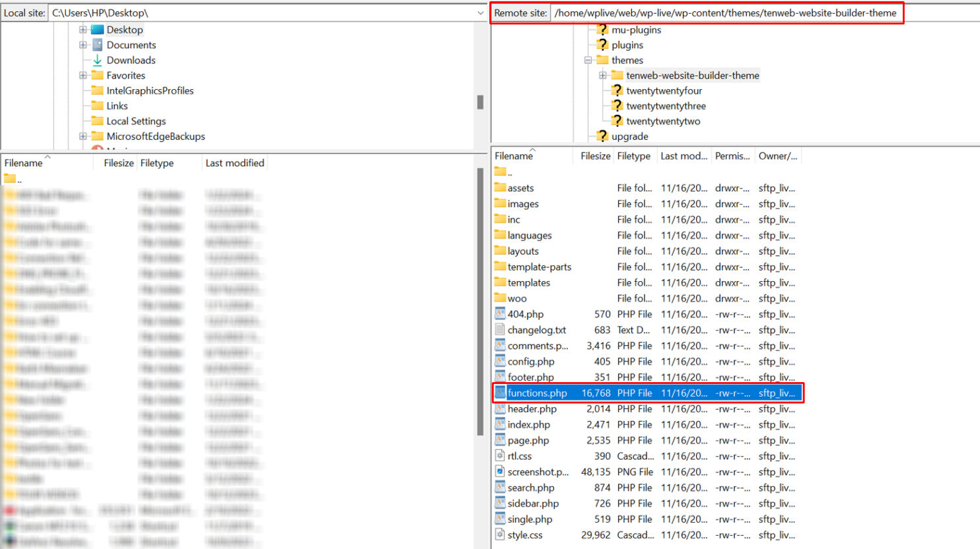The image size is (980, 549).
Task: Click the Downloads folder icon in local tree
Action: [97, 60]
